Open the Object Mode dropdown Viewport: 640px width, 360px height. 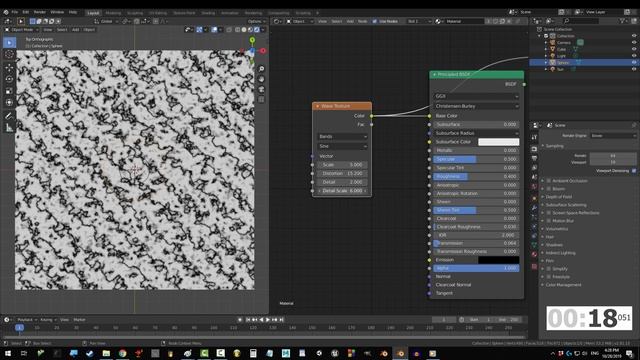(x=22, y=30)
